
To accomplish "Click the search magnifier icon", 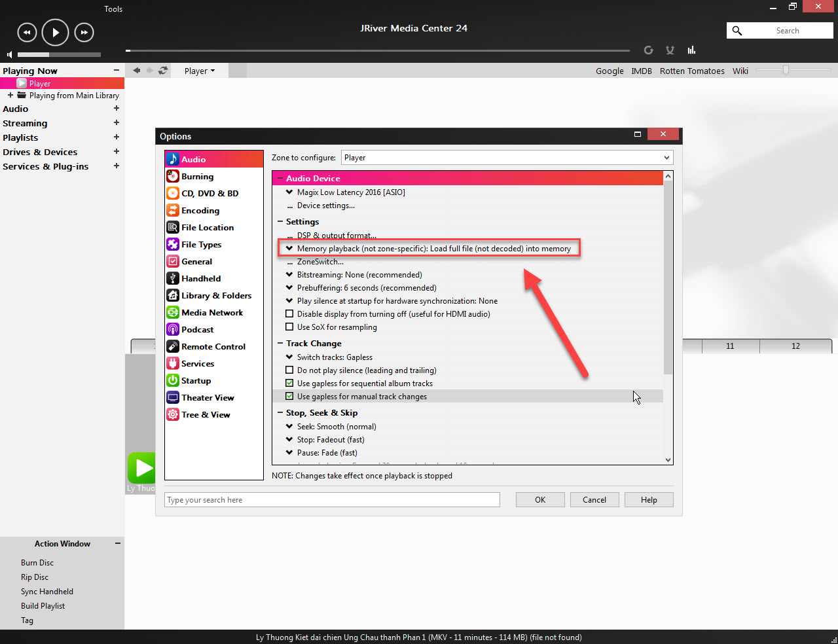I will click(737, 31).
